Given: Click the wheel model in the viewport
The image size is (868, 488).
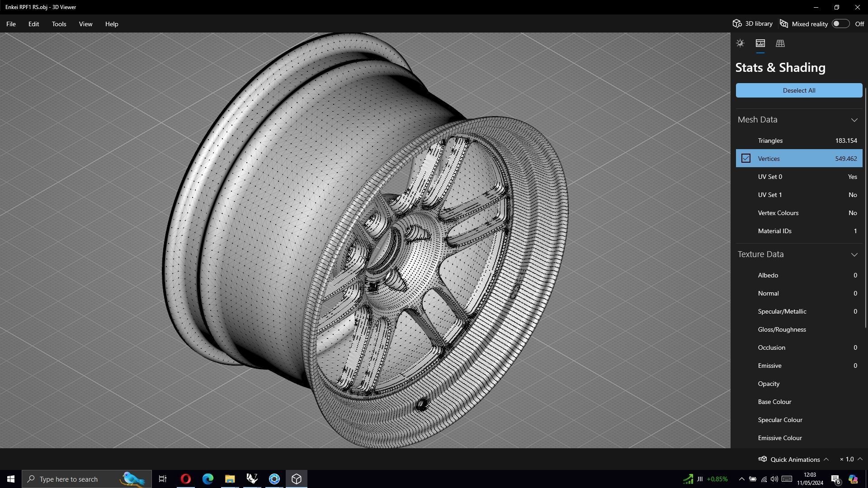Looking at the screenshot, I should [365, 239].
